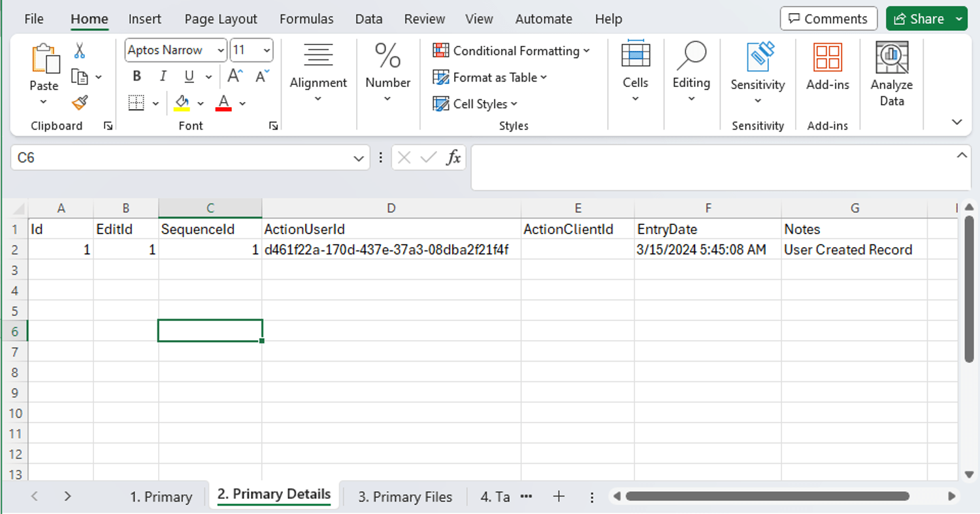Select the Italic formatting icon
The width and height of the screenshot is (980, 514).
[x=163, y=76]
